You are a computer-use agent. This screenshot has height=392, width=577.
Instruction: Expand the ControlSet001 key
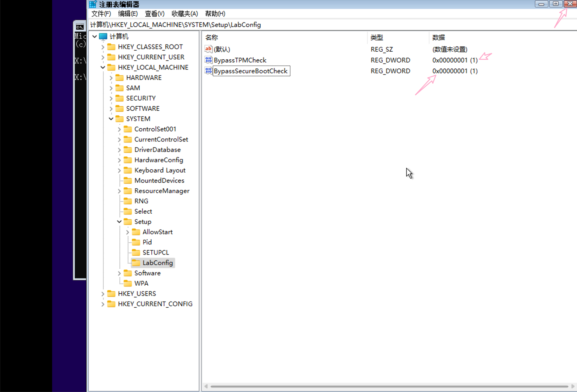click(119, 129)
